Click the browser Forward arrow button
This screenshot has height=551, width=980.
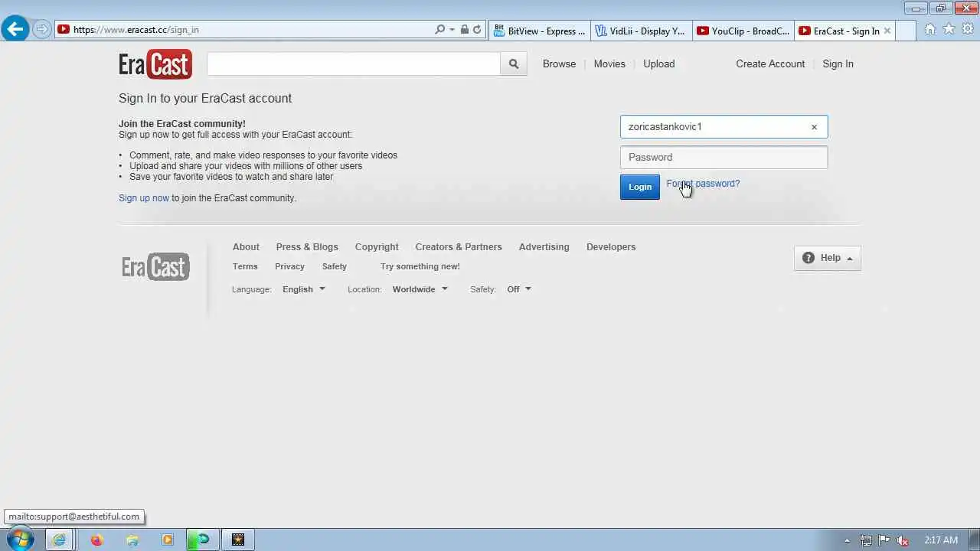click(x=41, y=30)
